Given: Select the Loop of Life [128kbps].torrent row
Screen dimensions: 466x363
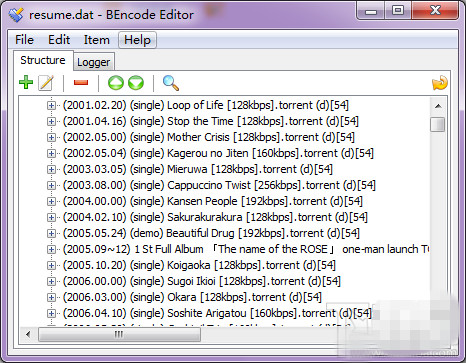Looking at the screenshot, I should coord(206,105).
